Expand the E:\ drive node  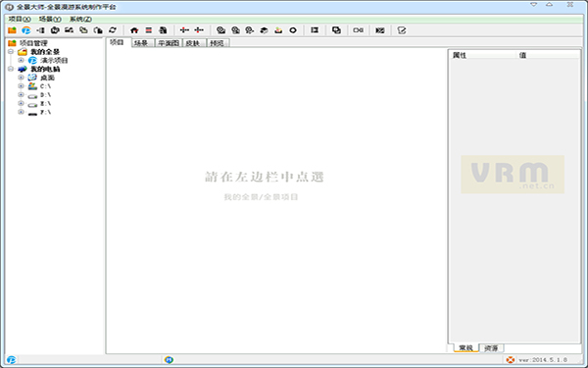(21, 103)
